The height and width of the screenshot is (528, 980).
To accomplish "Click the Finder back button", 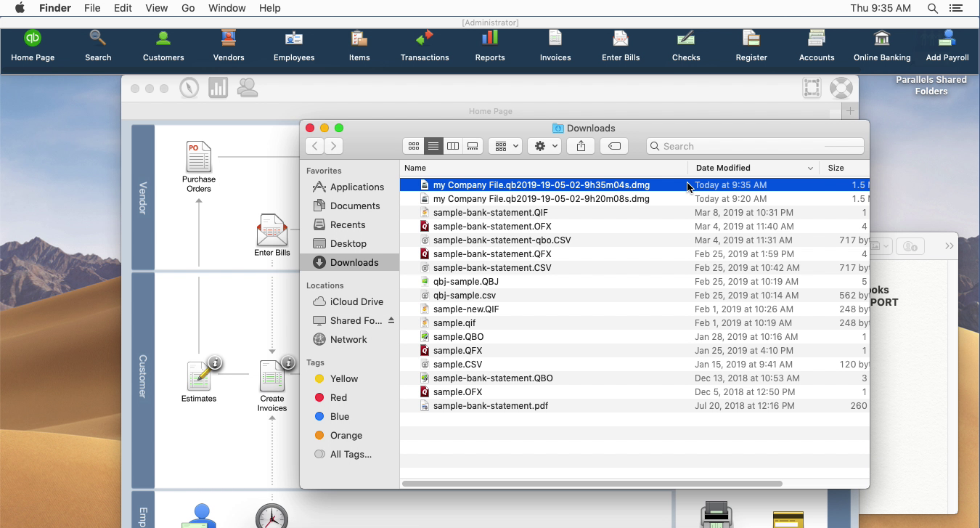I will tap(315, 146).
